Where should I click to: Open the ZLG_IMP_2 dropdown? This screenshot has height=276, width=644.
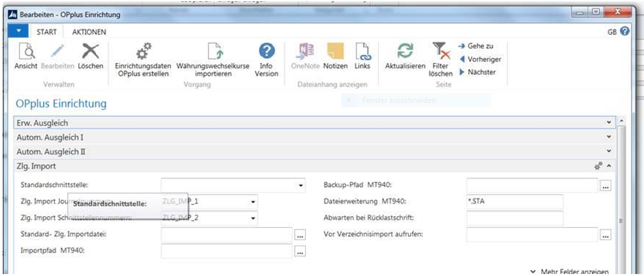click(x=253, y=218)
